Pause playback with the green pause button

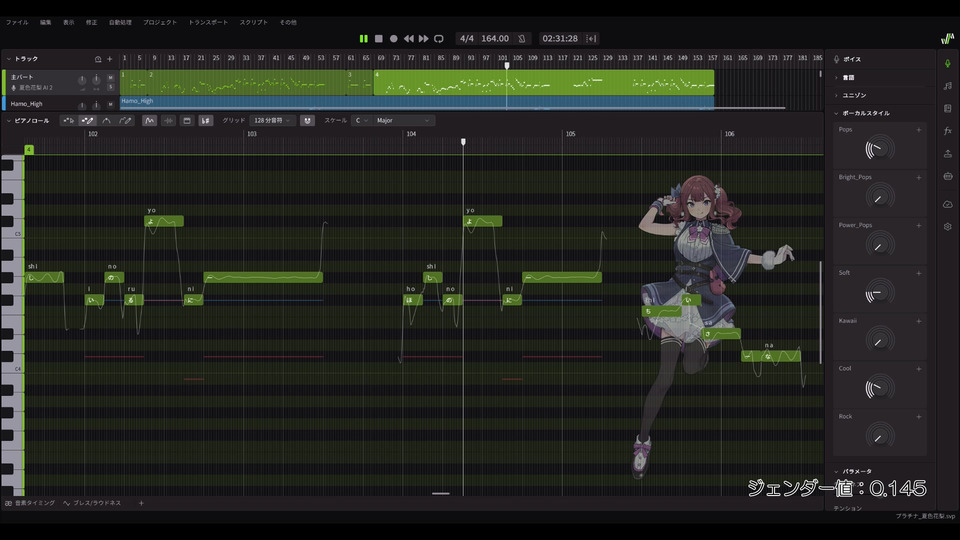[364, 38]
